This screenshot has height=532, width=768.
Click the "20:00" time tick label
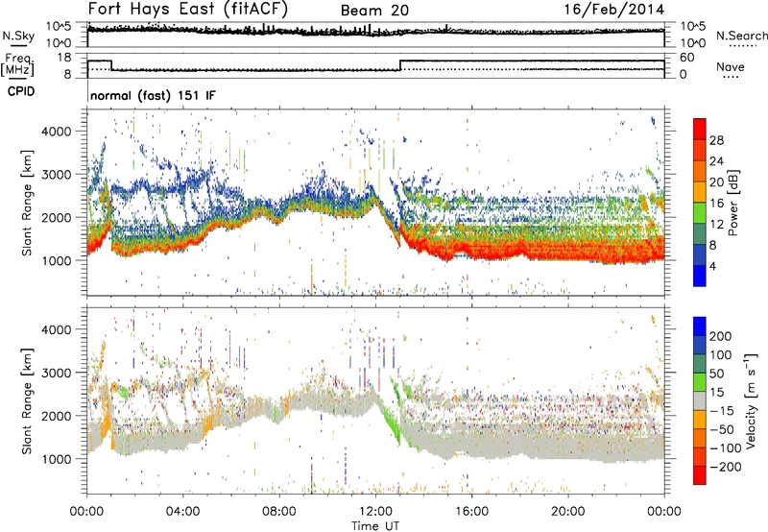point(567,512)
